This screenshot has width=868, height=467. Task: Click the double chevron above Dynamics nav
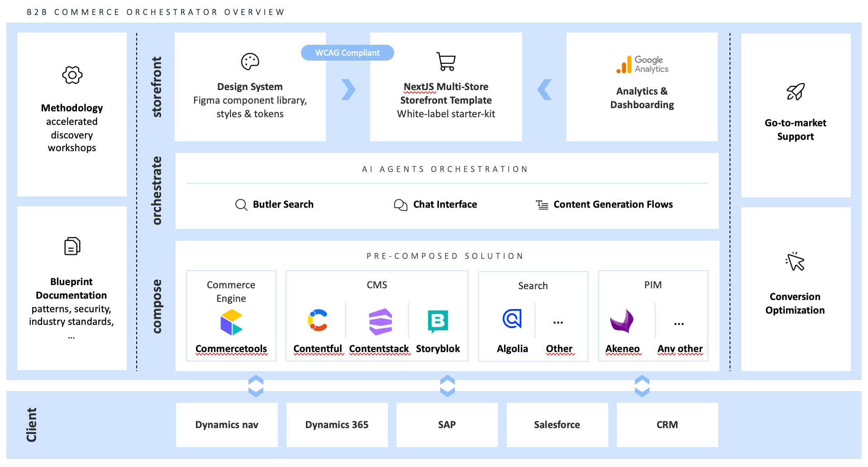tap(256, 386)
